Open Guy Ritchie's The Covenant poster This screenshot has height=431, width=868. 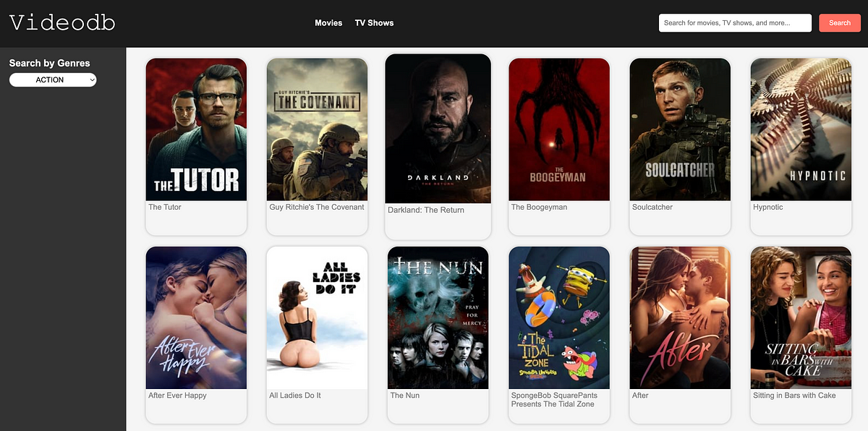317,129
